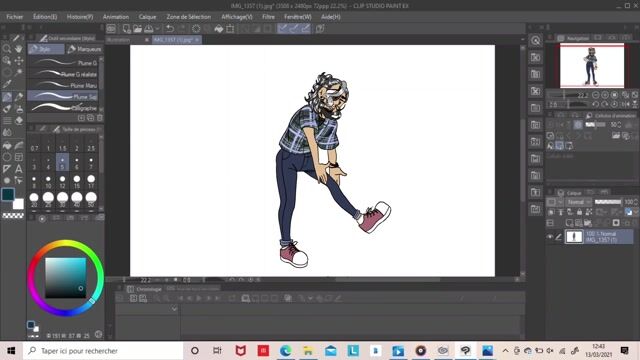The height and width of the screenshot is (360, 640).
Task: Pick a shade in the color square
Action: tap(65, 278)
